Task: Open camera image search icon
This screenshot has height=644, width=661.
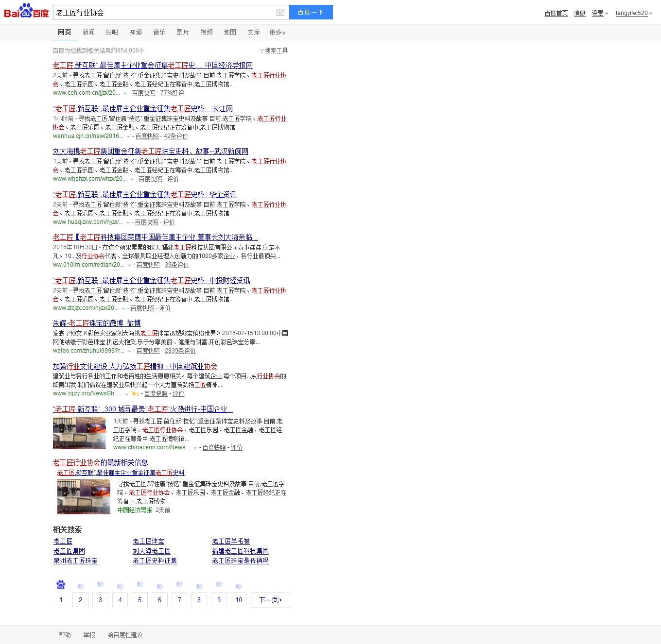Action: point(280,12)
